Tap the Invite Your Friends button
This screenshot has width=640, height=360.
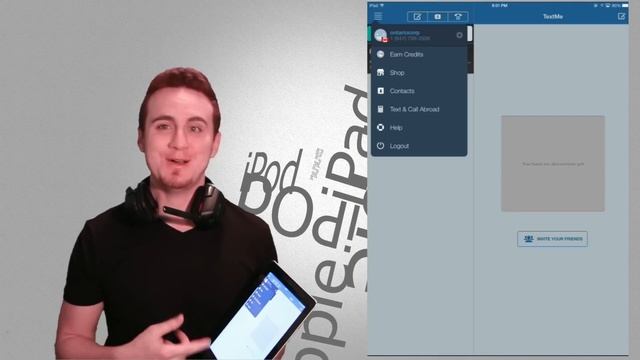coord(552,239)
